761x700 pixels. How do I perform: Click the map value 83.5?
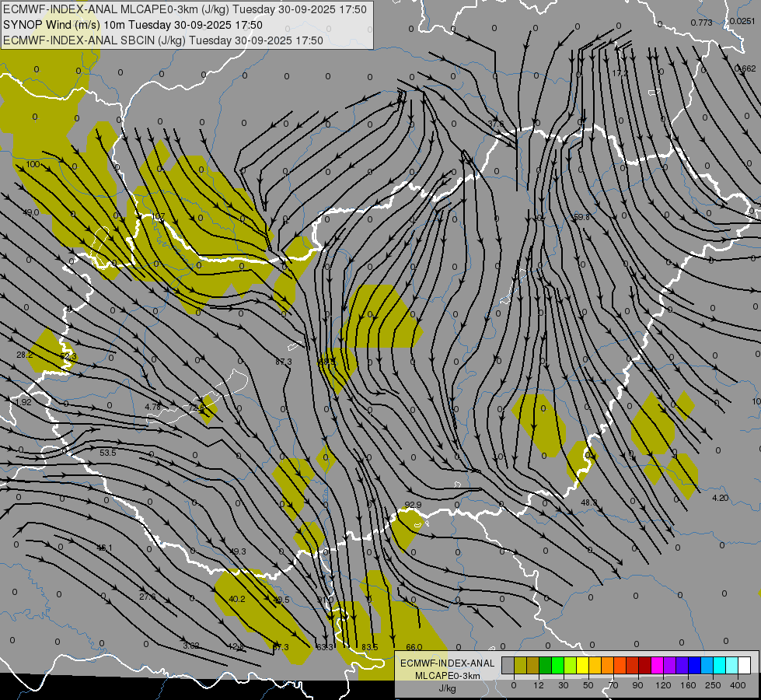pyautogui.click(x=370, y=647)
